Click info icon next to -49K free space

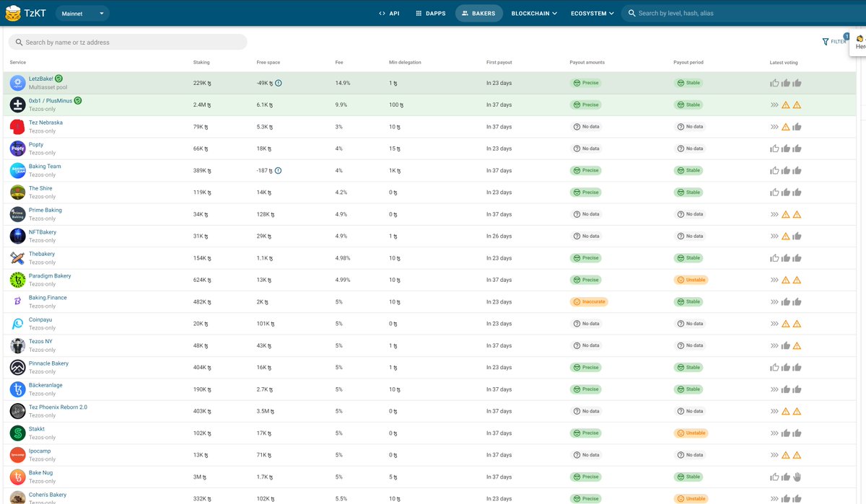pos(279,83)
